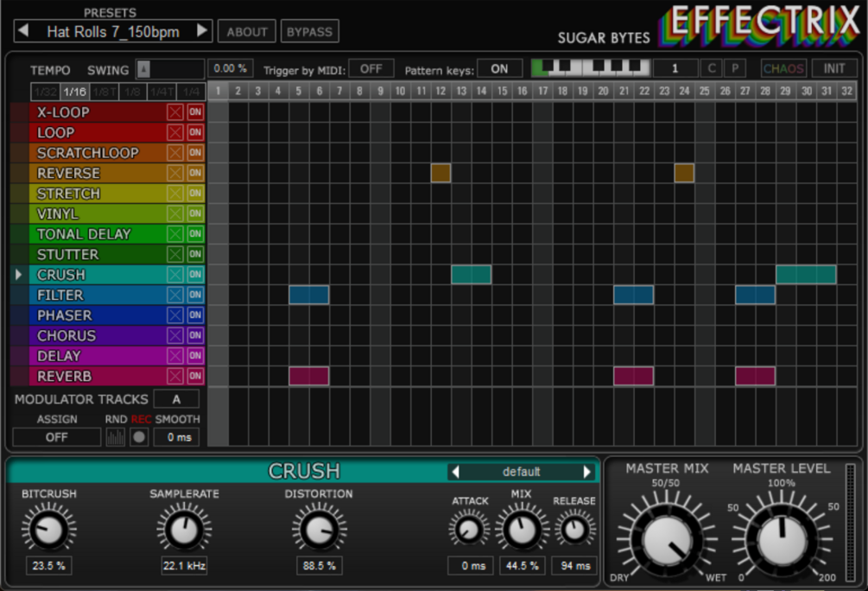
Task: Select 1/4 tempo division
Action: [192, 92]
